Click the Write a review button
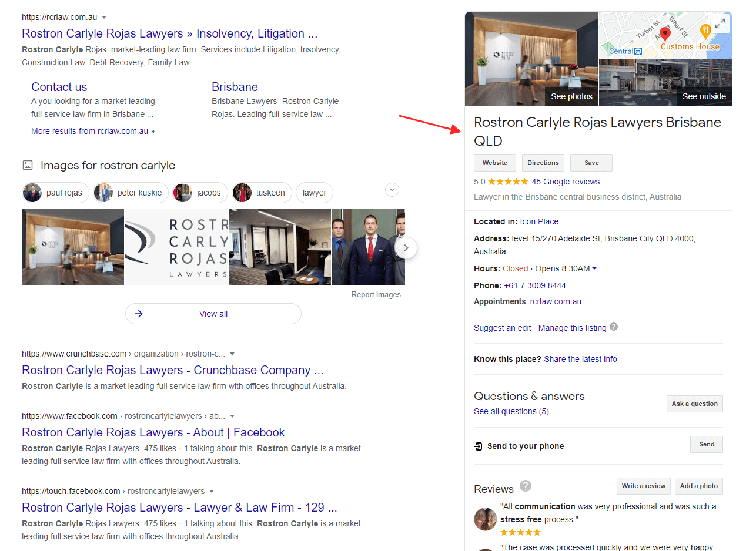Viewport: 756px width, 551px height. pyautogui.click(x=643, y=486)
